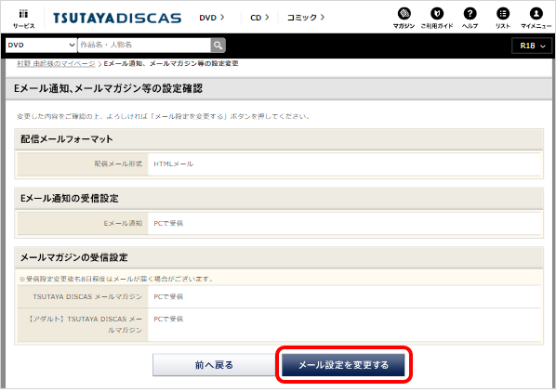The width and height of the screenshot is (556, 392).
Task: Click the マガジン icon
Action: tap(404, 18)
